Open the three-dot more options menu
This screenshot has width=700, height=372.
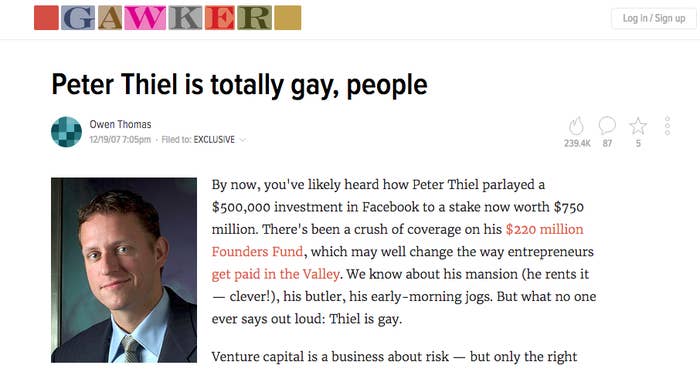pyautogui.click(x=667, y=126)
